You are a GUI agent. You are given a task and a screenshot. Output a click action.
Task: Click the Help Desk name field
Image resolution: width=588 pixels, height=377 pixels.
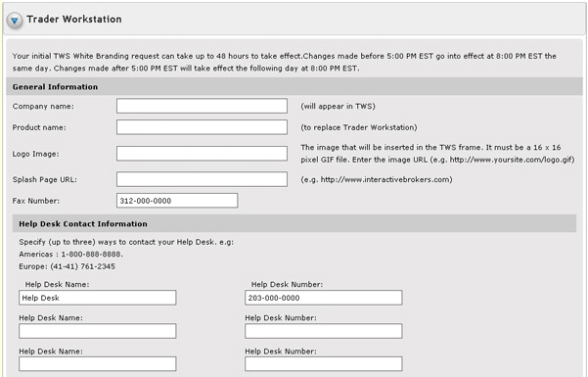(98, 298)
